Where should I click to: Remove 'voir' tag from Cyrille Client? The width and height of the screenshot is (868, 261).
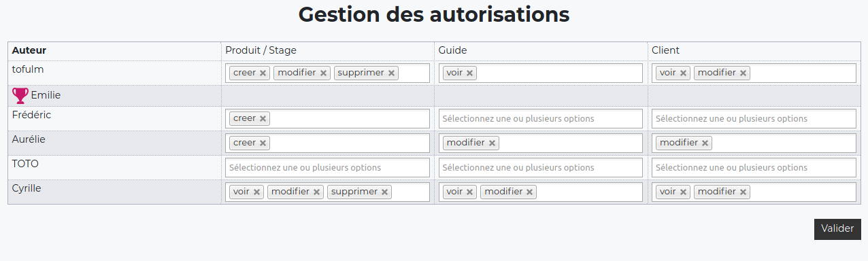click(684, 192)
